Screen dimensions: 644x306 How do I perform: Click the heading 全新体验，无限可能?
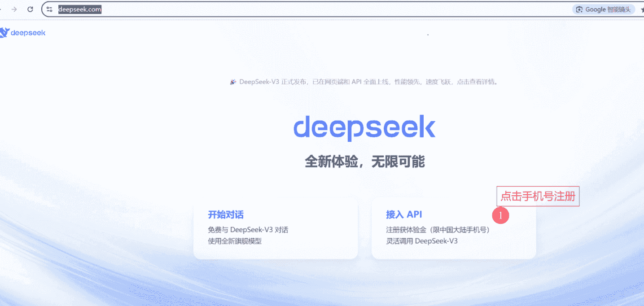364,162
